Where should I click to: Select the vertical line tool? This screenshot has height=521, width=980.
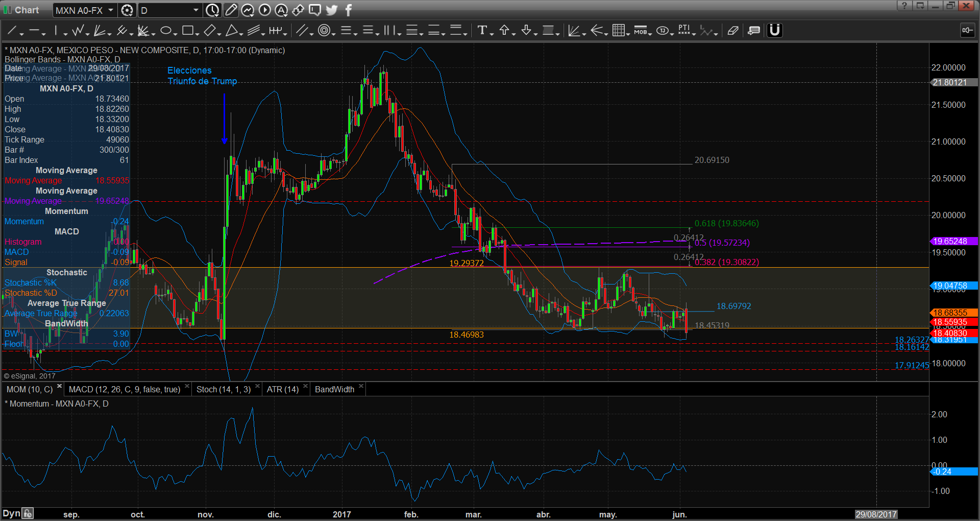click(x=56, y=31)
